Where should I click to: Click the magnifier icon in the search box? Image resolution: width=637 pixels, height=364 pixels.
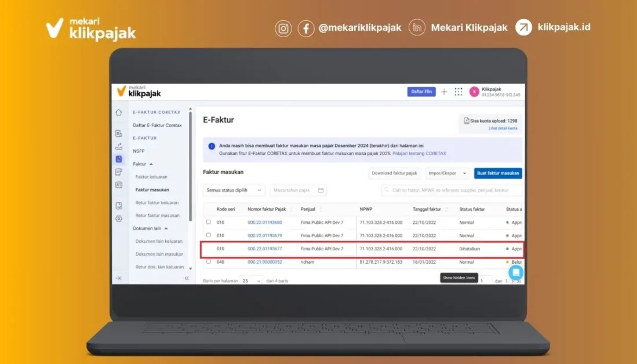click(x=387, y=190)
